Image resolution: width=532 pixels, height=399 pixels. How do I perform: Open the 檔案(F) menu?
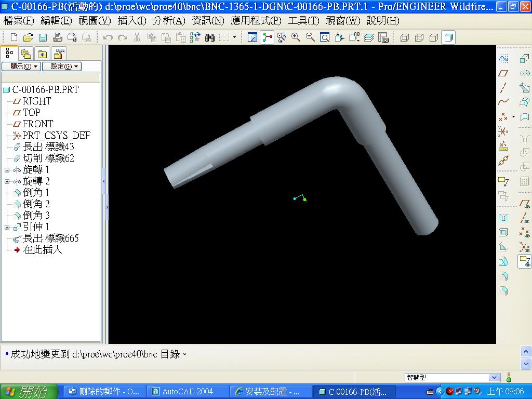[x=18, y=21]
